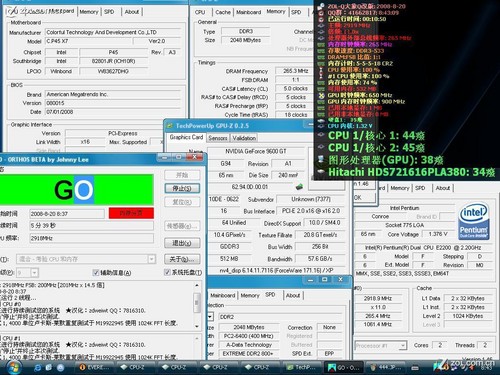Click the system clock in the tray

click(487, 368)
